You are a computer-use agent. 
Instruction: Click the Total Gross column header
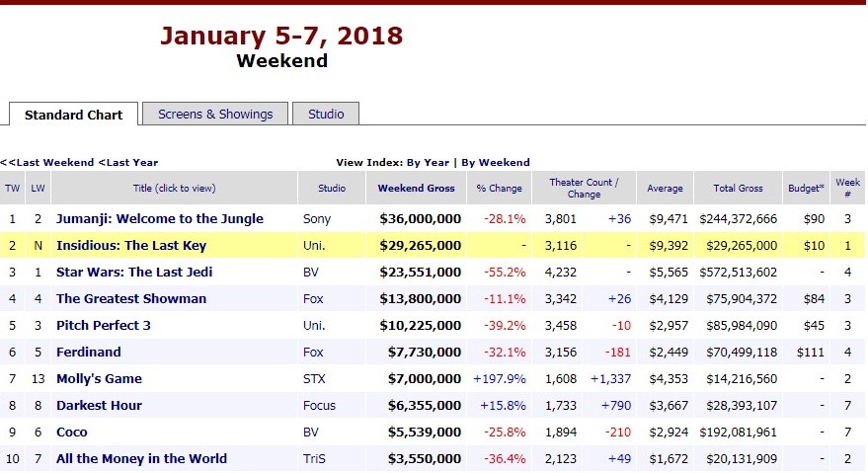(738, 188)
